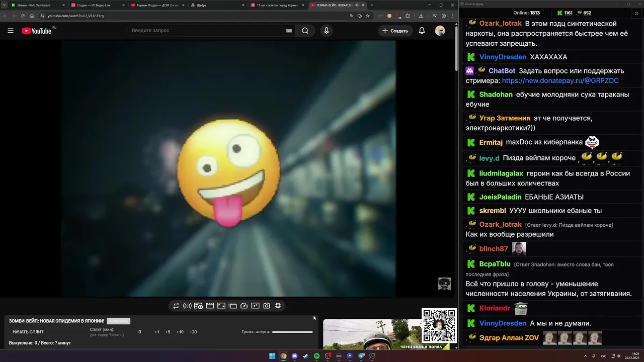Open YouTube notifications bell
644x362 pixels.
pyautogui.click(x=422, y=31)
